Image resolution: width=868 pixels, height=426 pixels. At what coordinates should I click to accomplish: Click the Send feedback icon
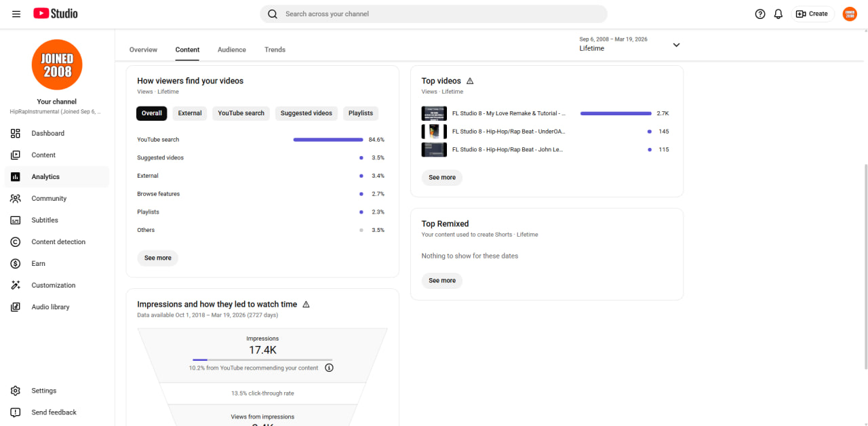click(16, 412)
